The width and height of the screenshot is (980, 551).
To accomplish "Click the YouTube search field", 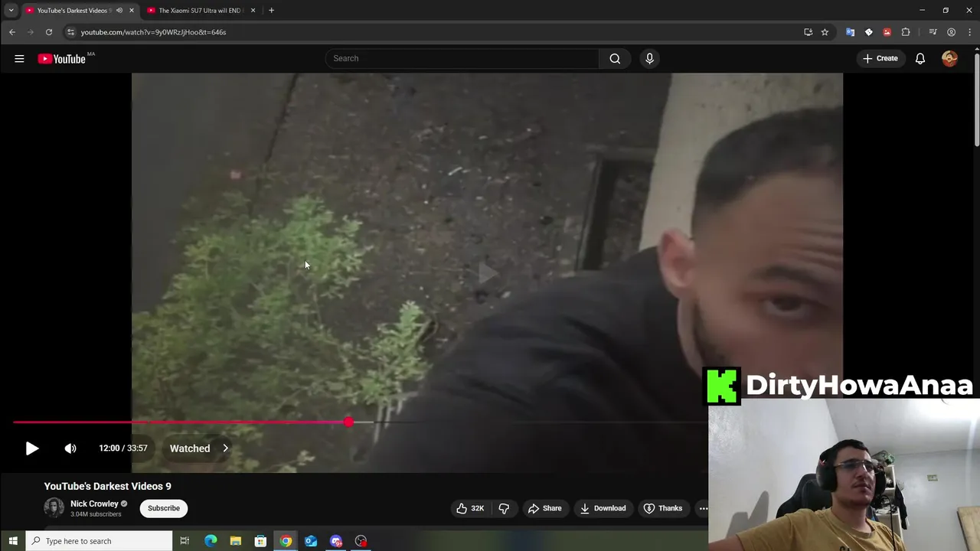I will click(462, 58).
